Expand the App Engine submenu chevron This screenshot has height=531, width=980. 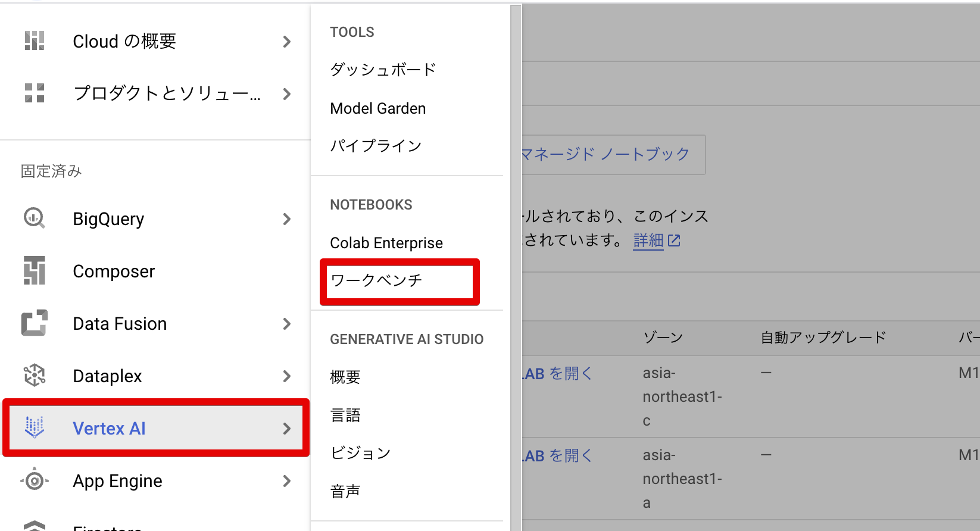(x=287, y=481)
